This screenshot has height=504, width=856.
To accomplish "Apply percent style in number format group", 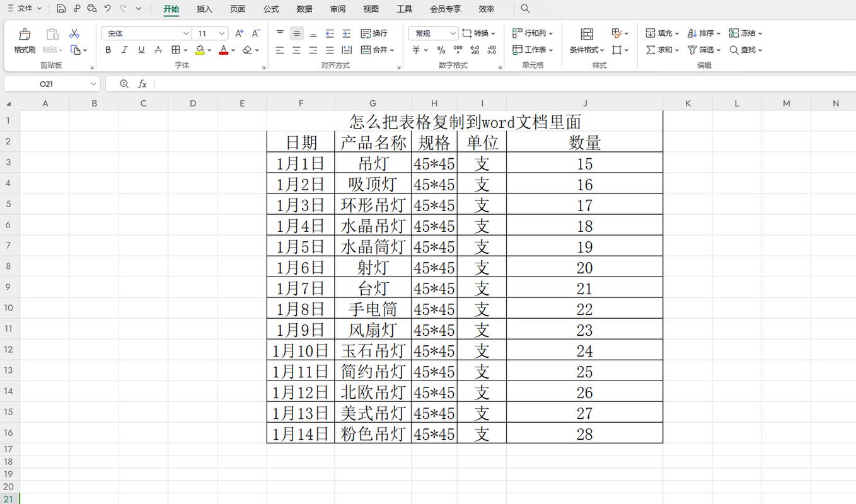I will [441, 50].
